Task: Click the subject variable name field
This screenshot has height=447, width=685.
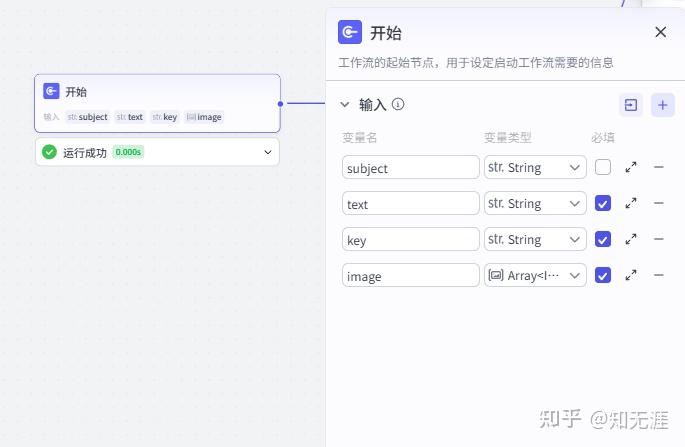Action: pos(411,167)
